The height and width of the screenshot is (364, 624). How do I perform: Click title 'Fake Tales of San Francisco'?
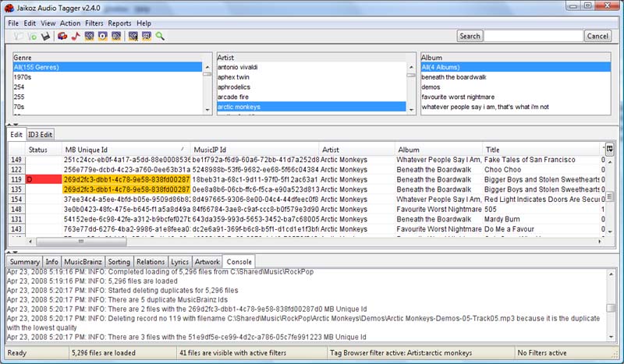point(530,160)
